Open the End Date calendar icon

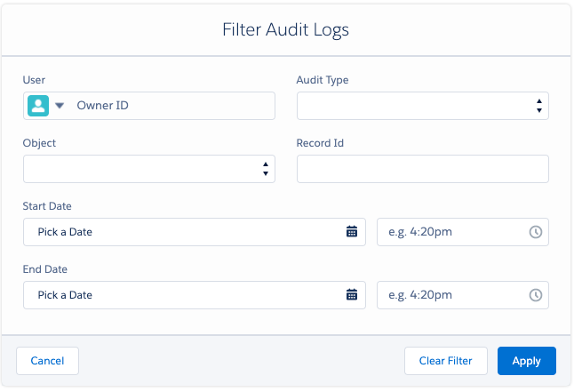click(x=352, y=295)
